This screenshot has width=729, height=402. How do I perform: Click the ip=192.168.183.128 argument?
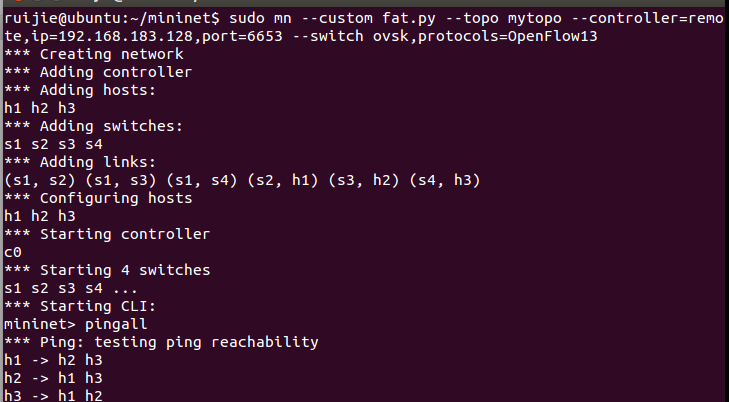pos(112,37)
